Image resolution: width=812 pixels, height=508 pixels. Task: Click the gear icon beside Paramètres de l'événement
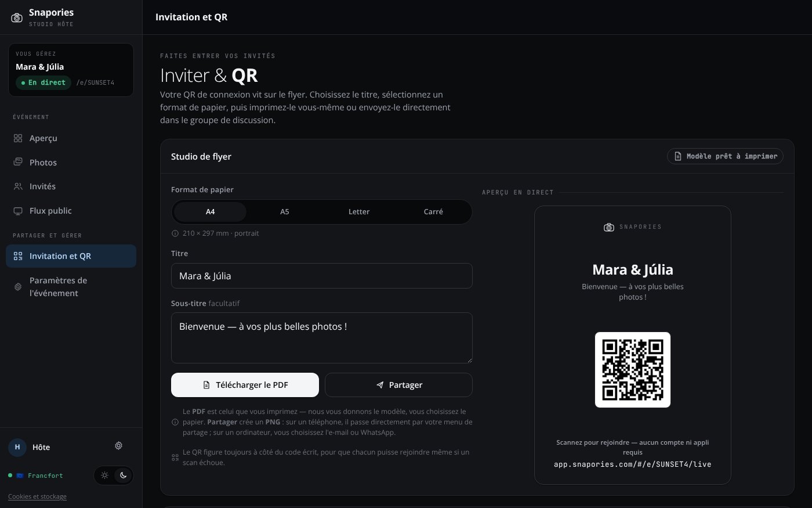tap(18, 287)
